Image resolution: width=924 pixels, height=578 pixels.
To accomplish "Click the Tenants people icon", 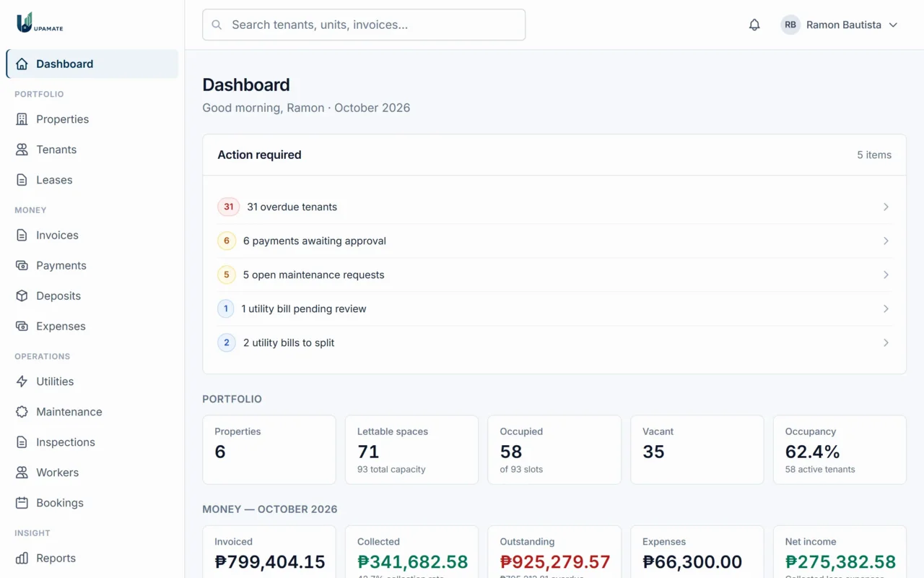I will point(22,150).
